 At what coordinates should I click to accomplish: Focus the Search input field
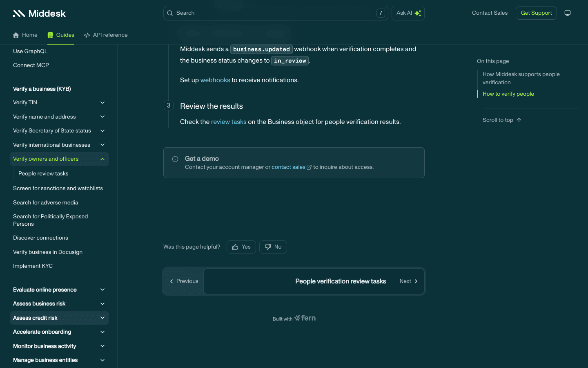[x=276, y=13]
